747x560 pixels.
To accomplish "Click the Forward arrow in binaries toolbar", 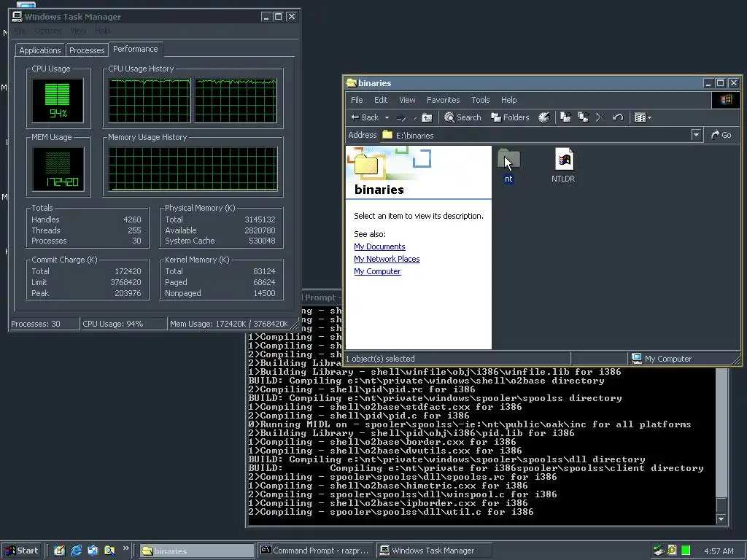I will (x=402, y=117).
